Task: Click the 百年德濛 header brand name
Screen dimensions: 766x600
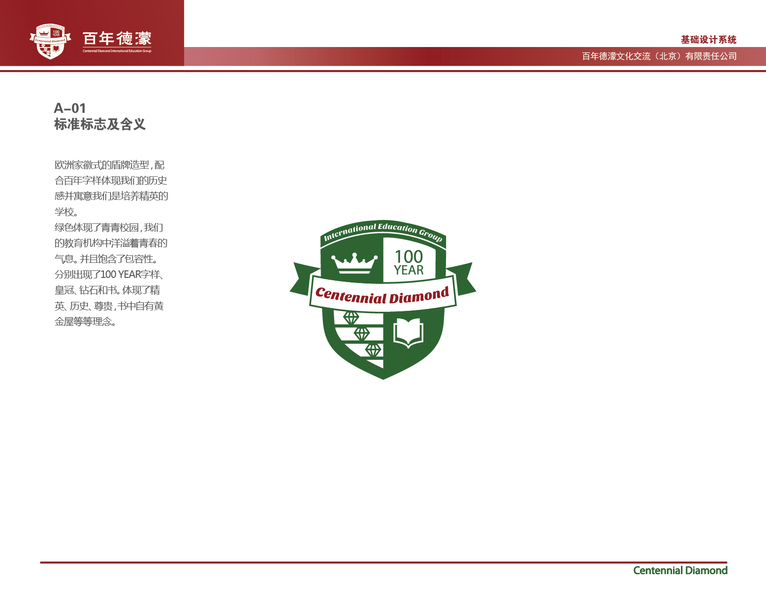Action: pos(117,38)
